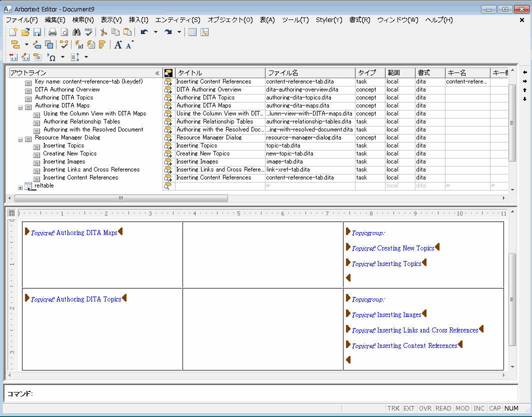Cut selection with the scissors icon
Viewport: 532px width, 417px height.
pos(103,32)
